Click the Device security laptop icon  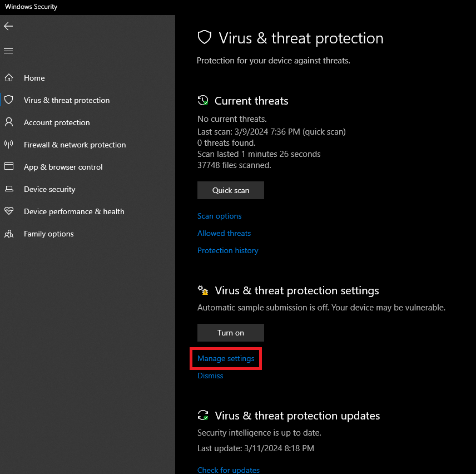coord(9,189)
